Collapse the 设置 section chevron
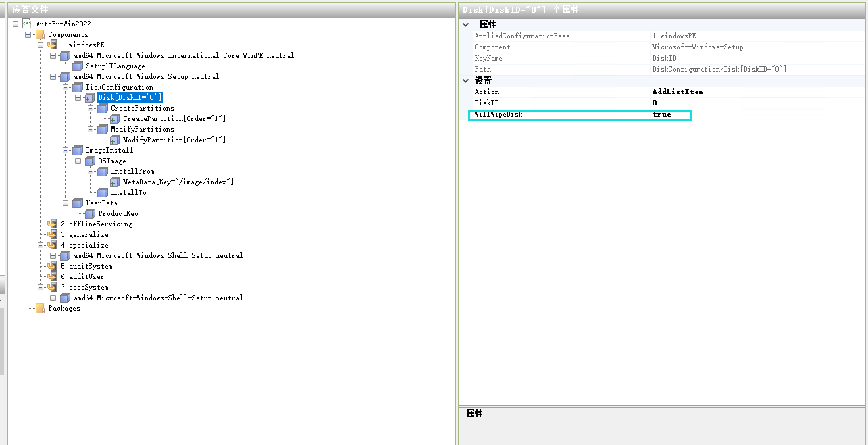868x445 pixels. click(467, 80)
